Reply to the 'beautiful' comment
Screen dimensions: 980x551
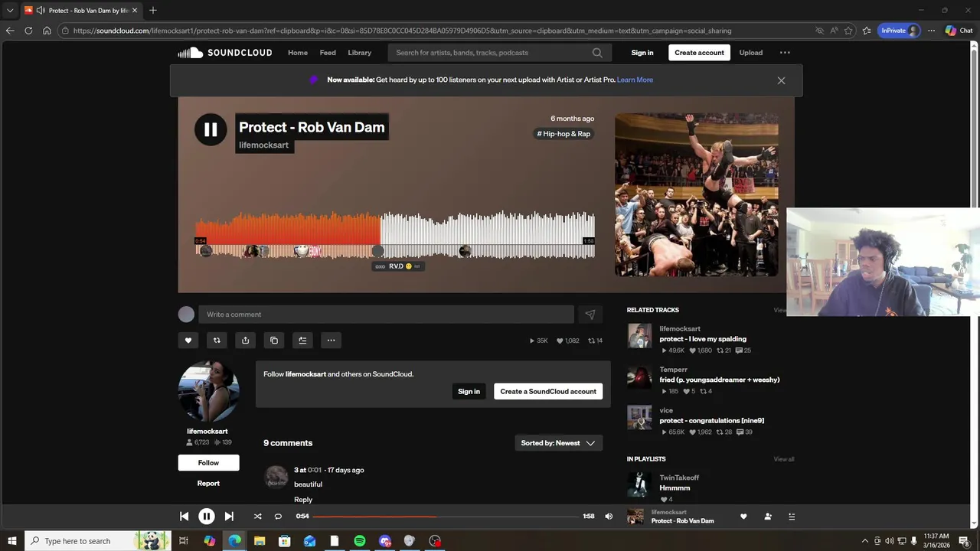pos(303,500)
